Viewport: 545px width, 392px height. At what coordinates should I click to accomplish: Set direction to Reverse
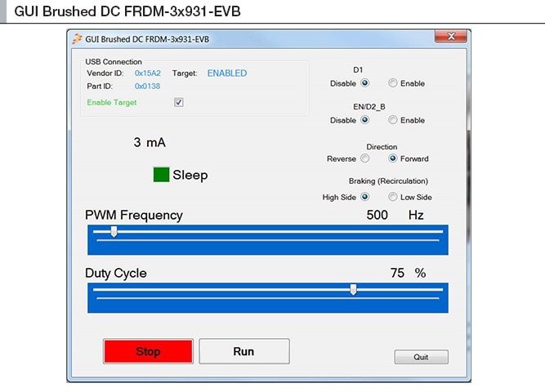click(x=364, y=158)
